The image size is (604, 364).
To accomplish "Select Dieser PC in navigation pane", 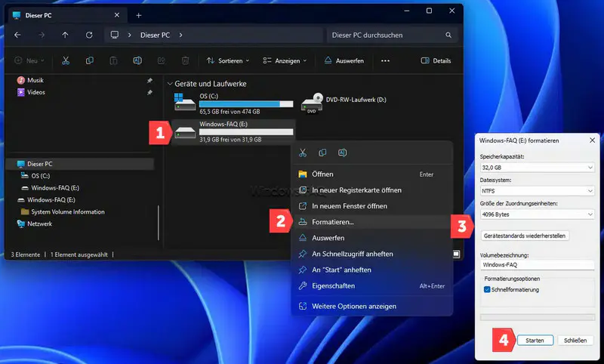I will (x=80, y=164).
